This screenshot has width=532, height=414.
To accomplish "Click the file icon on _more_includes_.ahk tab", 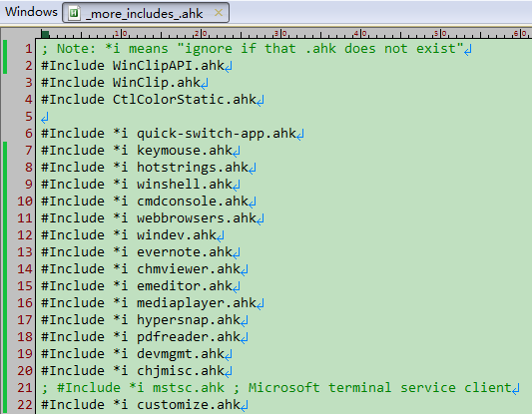I will click(x=74, y=13).
